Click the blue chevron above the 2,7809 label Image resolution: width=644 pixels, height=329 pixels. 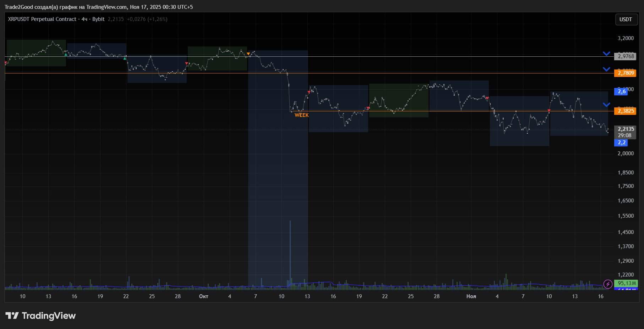[x=606, y=69]
